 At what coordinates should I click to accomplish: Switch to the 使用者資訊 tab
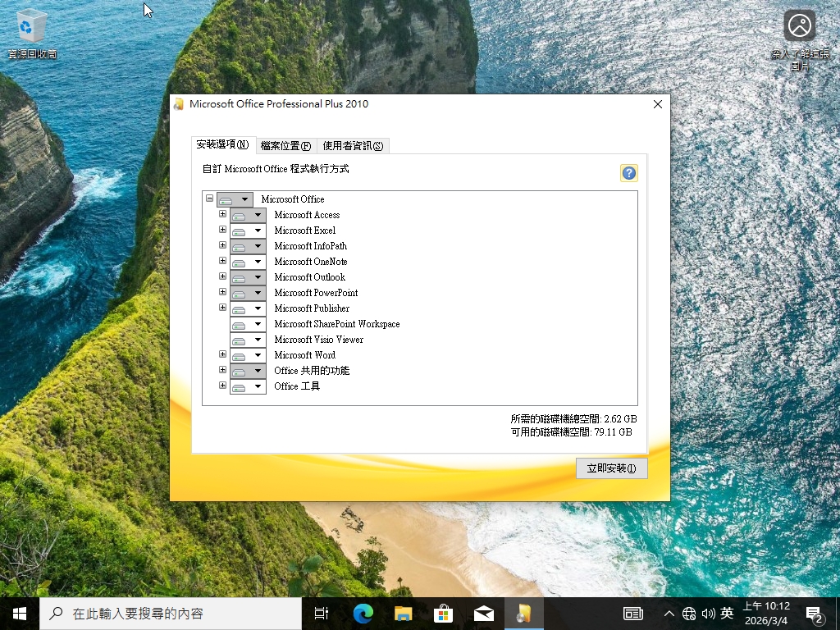(x=353, y=146)
